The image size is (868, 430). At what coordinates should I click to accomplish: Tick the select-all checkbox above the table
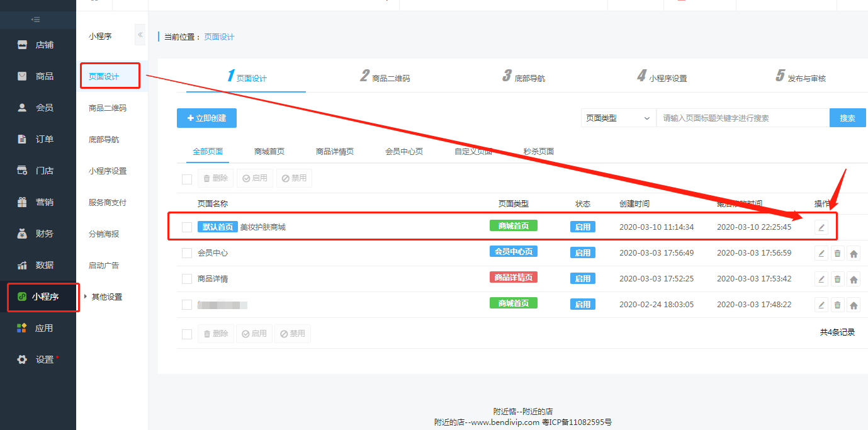click(x=187, y=179)
